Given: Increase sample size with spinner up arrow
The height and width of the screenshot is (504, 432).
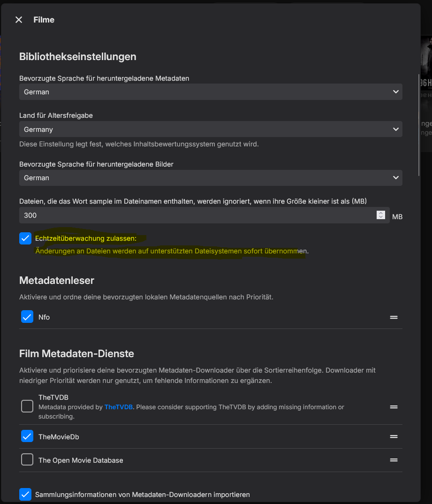Looking at the screenshot, I should [380, 213].
